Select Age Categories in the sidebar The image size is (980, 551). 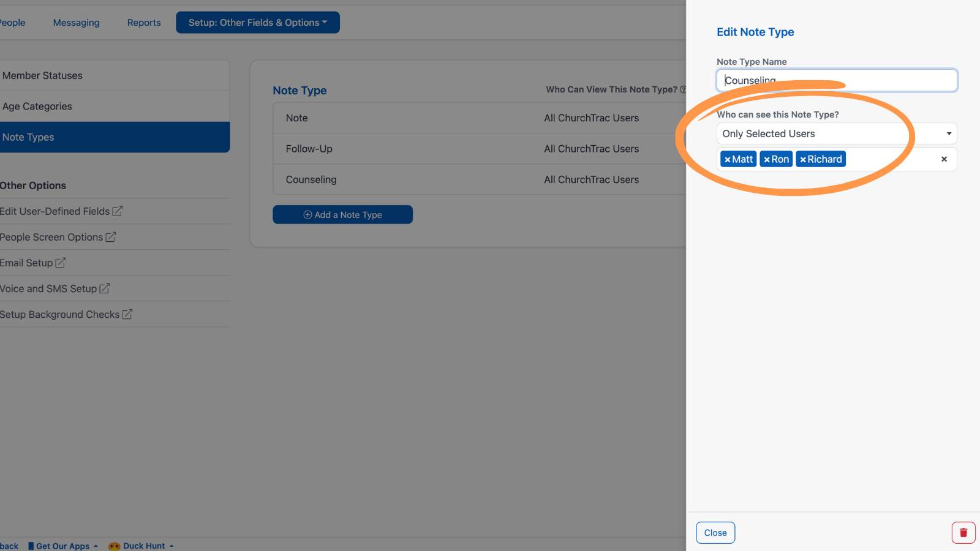pos(115,107)
